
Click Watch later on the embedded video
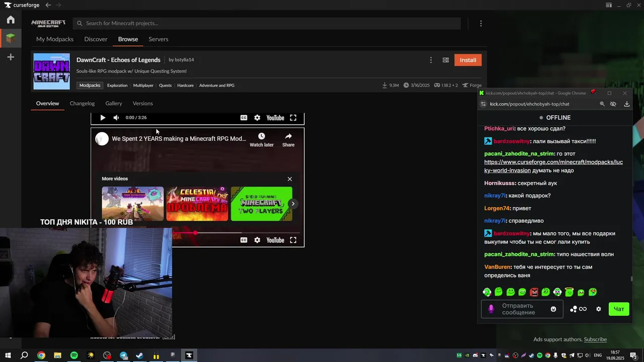(x=262, y=140)
